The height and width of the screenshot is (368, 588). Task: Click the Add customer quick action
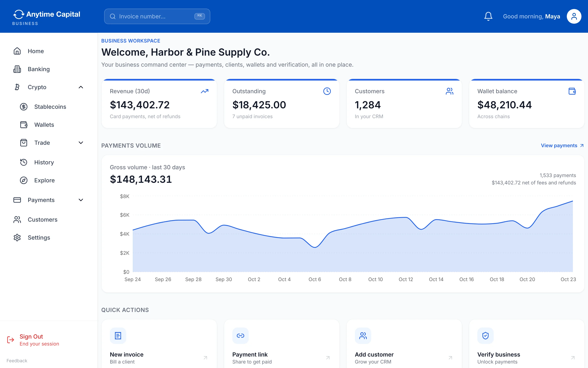coord(404,344)
